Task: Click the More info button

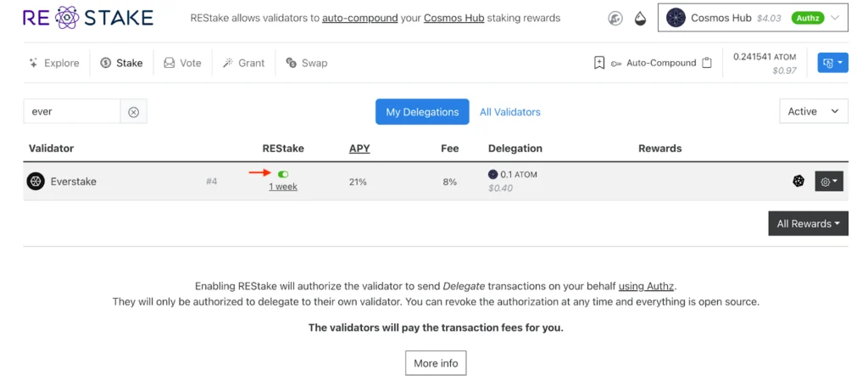Action: coord(436,363)
